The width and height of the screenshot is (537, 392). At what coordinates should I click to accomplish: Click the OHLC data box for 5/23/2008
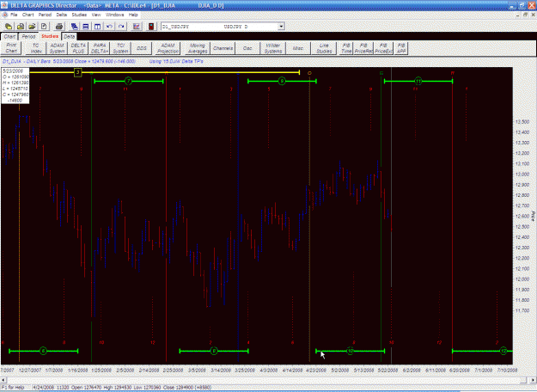(15, 86)
